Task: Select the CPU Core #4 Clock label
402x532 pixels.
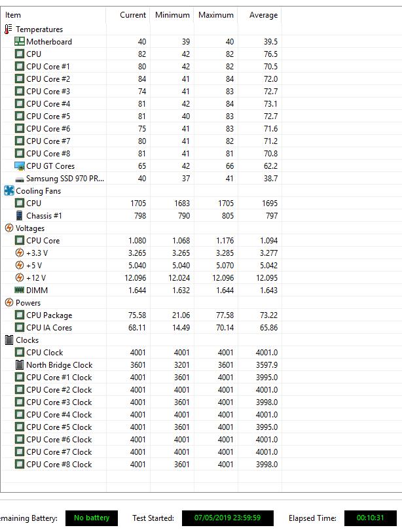Action: [59, 415]
